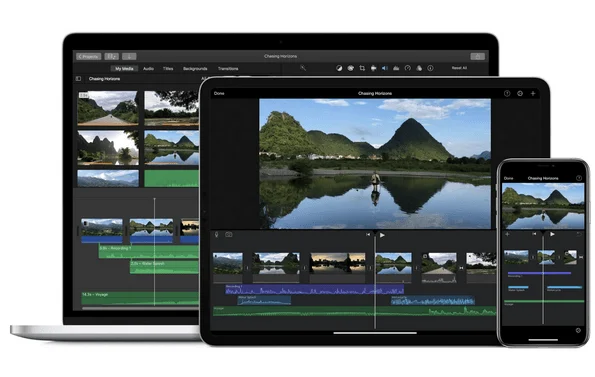This screenshot has width=595, height=377.
Task: Go back to Projects on MacBook iMovie
Action: click(88, 57)
